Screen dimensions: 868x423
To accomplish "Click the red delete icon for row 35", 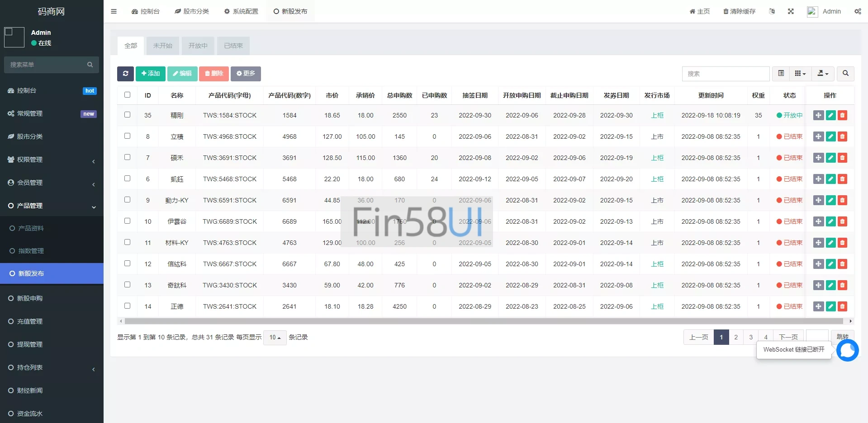I will click(x=842, y=115).
